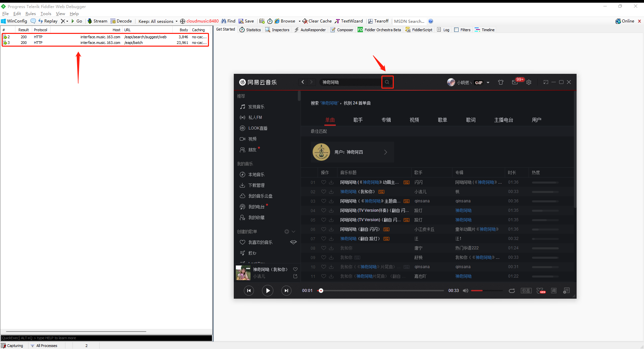
Task: Open the Remove sessions X dropdown
Action: pyautogui.click(x=64, y=21)
